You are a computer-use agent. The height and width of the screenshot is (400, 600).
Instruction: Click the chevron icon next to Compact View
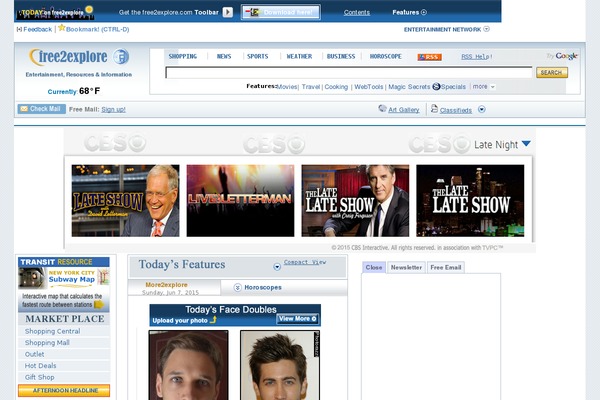coord(277,267)
